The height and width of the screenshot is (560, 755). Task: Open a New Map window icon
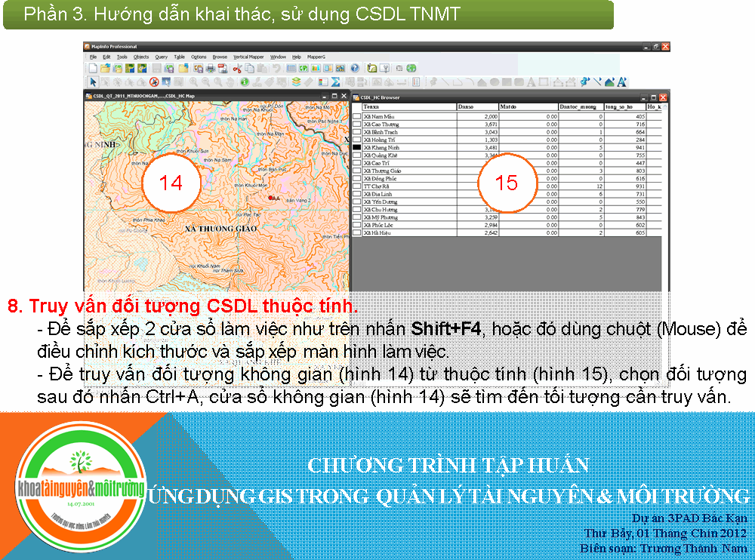click(304, 69)
